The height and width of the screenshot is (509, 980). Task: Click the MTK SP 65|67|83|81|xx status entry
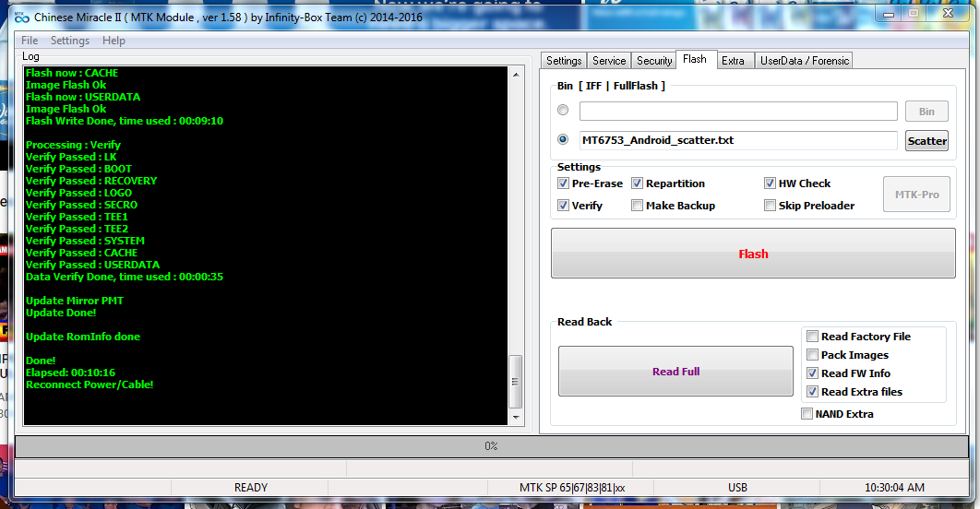572,488
